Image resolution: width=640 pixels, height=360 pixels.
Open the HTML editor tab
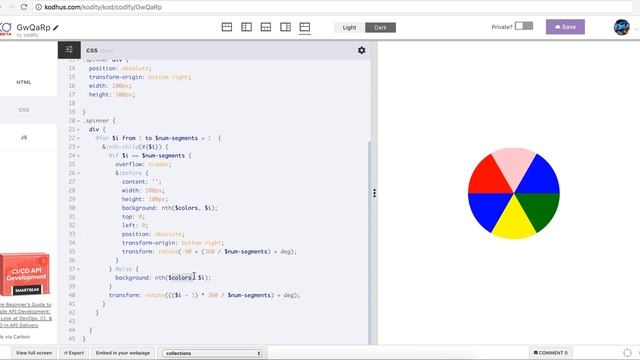(24, 82)
